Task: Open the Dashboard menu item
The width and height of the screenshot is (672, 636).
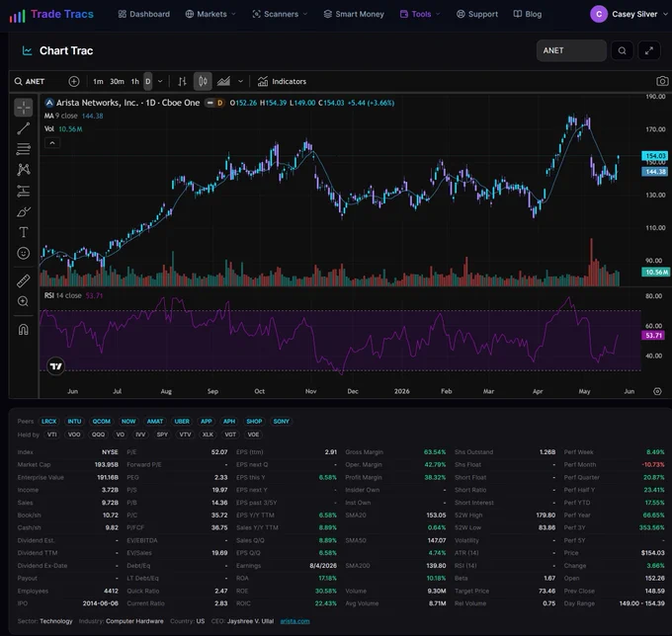Action: tap(144, 14)
